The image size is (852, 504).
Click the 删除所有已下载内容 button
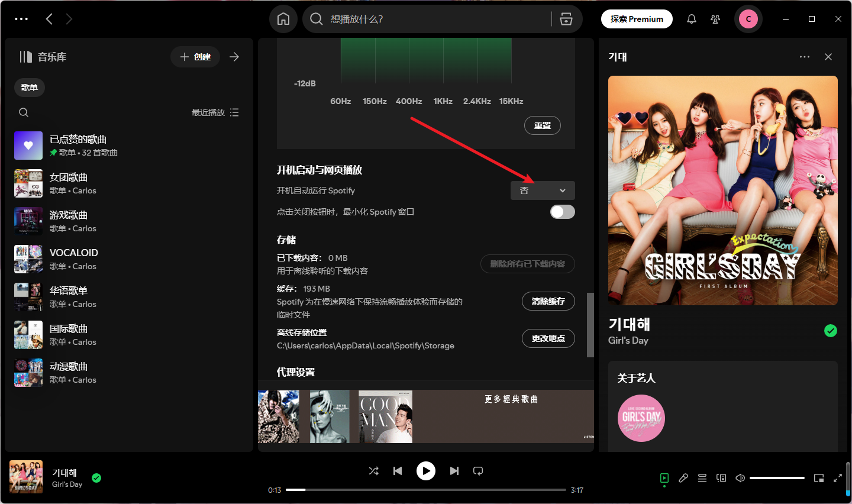point(528,264)
